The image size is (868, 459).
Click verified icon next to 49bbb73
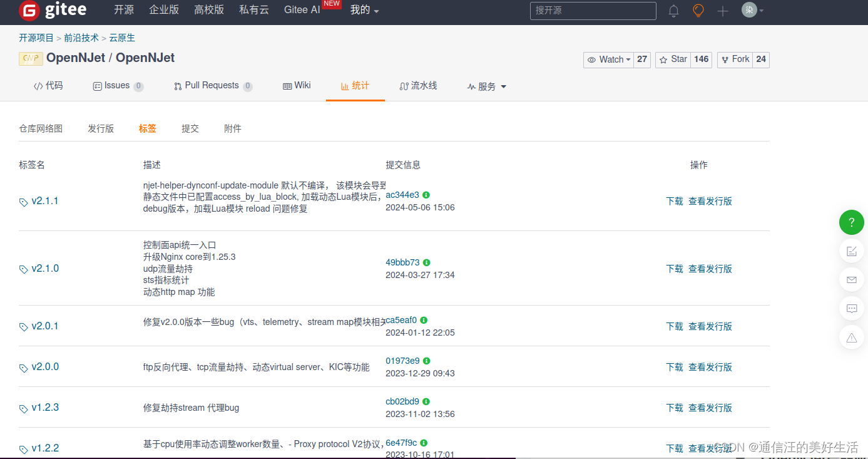(427, 263)
